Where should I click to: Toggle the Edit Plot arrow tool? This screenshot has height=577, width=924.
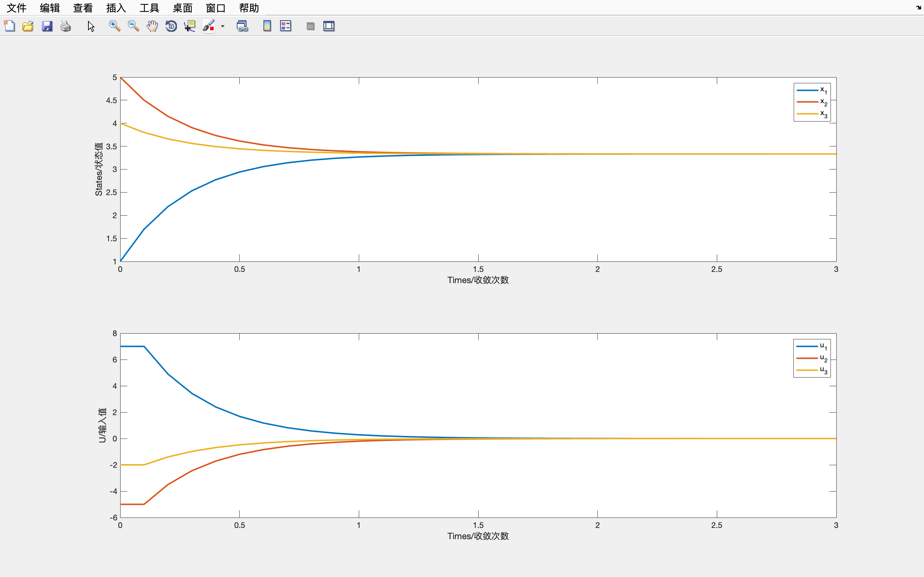(x=91, y=26)
